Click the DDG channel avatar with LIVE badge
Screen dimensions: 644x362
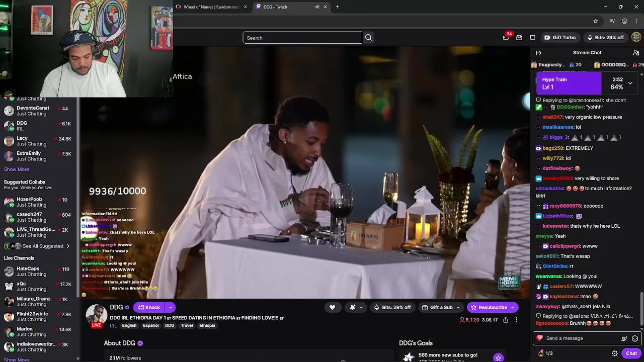[96, 316]
